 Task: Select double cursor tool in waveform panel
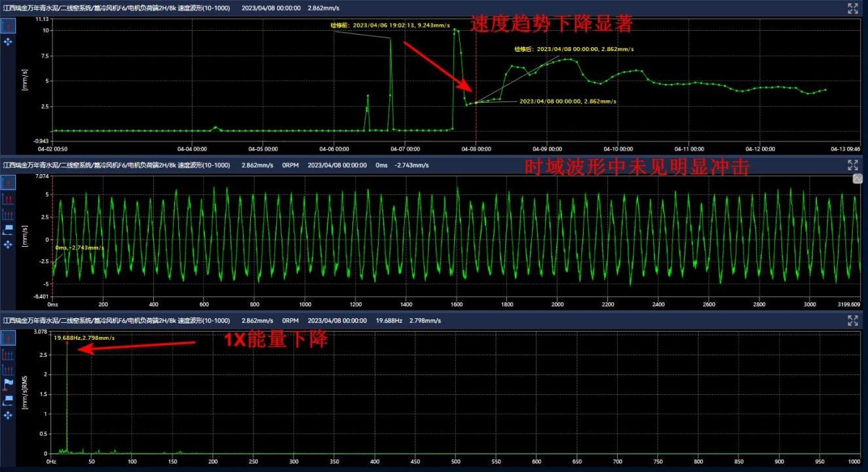[x=9, y=198]
